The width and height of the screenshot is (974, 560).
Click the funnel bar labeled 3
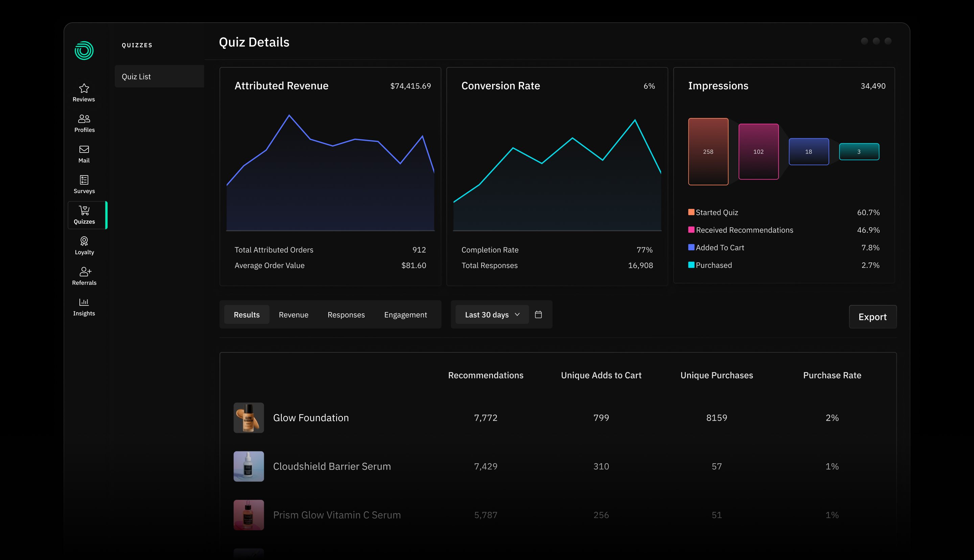pyautogui.click(x=859, y=151)
